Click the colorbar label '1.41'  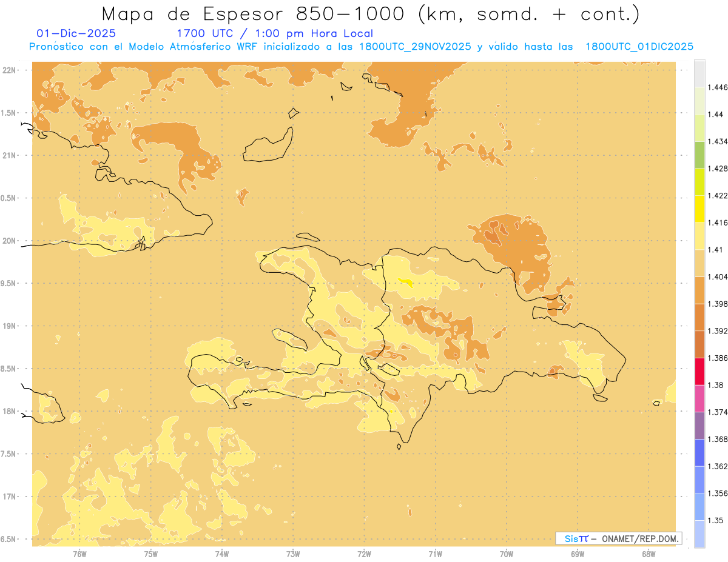click(x=715, y=250)
